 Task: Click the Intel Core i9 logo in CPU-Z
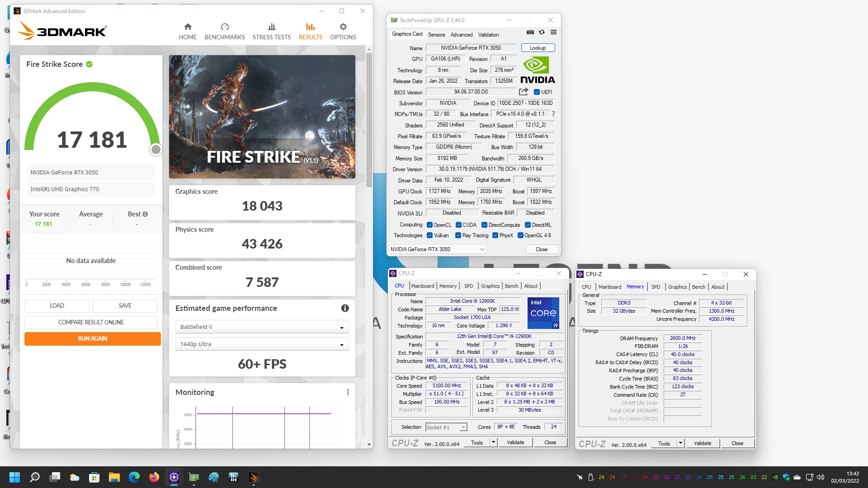pyautogui.click(x=544, y=313)
